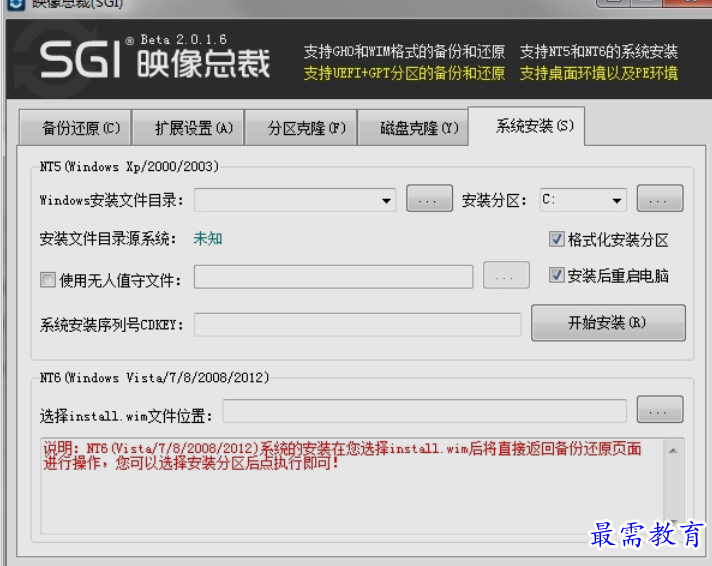This screenshot has width=712, height=566.
Task: Click the NT6 (Windows Vista/7/8/2008/2012) group label
Action: coord(154,377)
